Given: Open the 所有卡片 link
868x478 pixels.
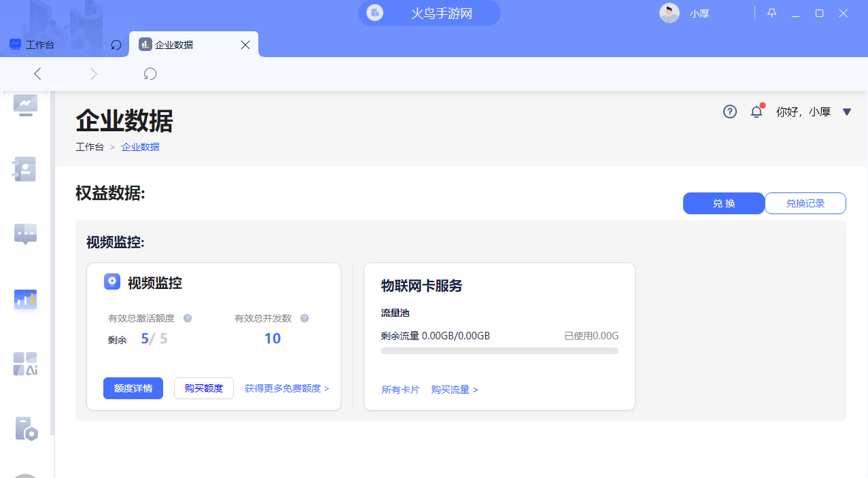Looking at the screenshot, I should (x=401, y=390).
